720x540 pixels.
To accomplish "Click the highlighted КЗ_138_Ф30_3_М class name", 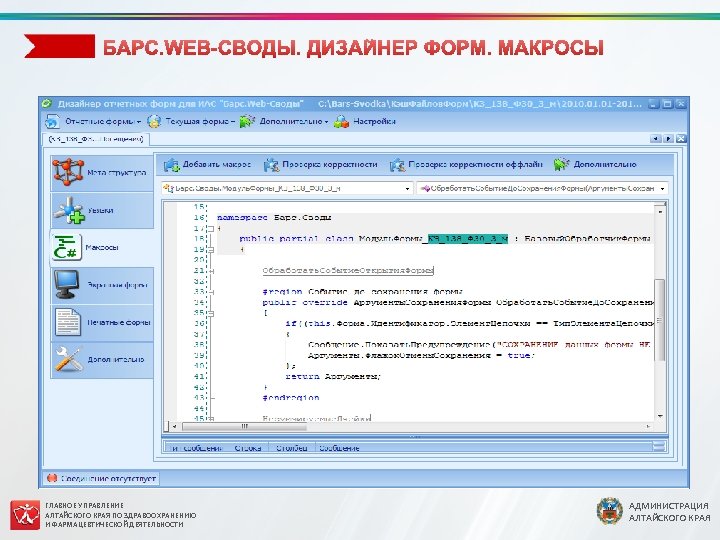I will [x=468, y=239].
